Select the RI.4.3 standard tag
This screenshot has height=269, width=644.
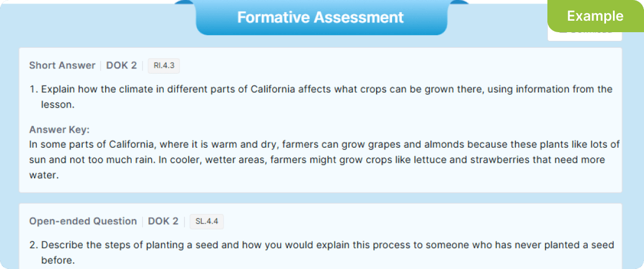164,66
